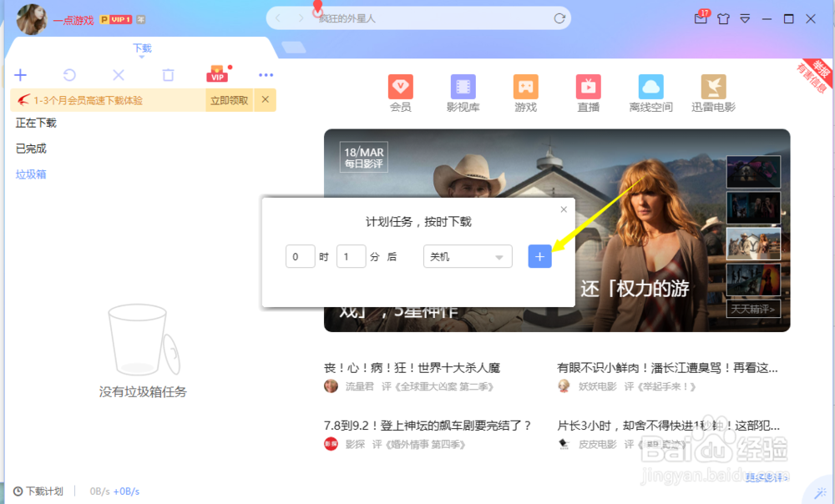The image size is (835, 504).
Task: Open the 关机 shutdown action dropdown
Action: pyautogui.click(x=467, y=256)
